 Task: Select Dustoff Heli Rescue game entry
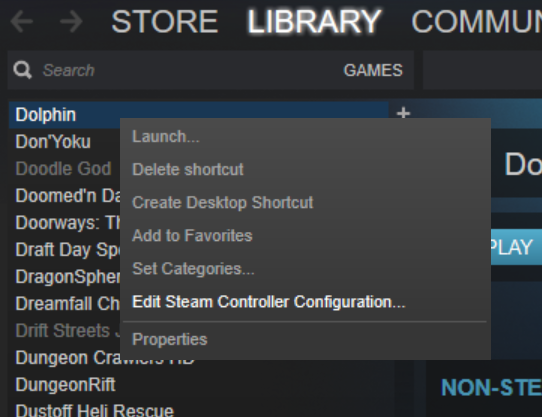(x=94, y=410)
